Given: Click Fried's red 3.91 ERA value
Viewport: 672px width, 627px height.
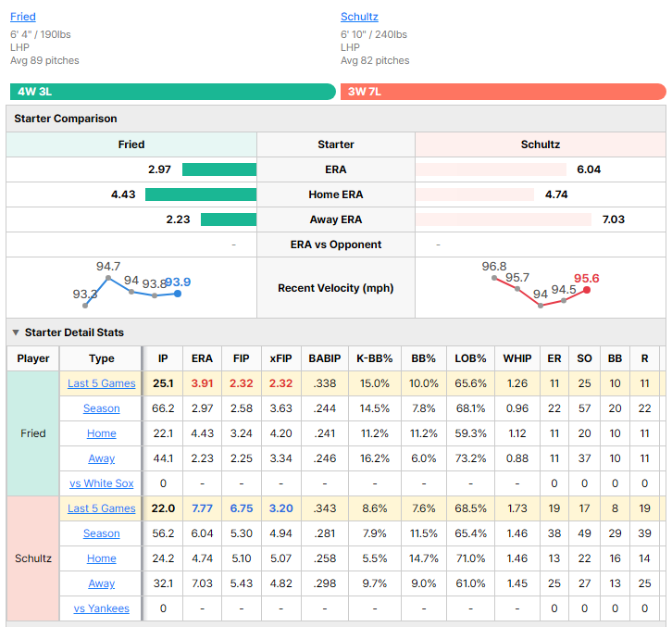Looking at the screenshot, I should coord(202,383).
